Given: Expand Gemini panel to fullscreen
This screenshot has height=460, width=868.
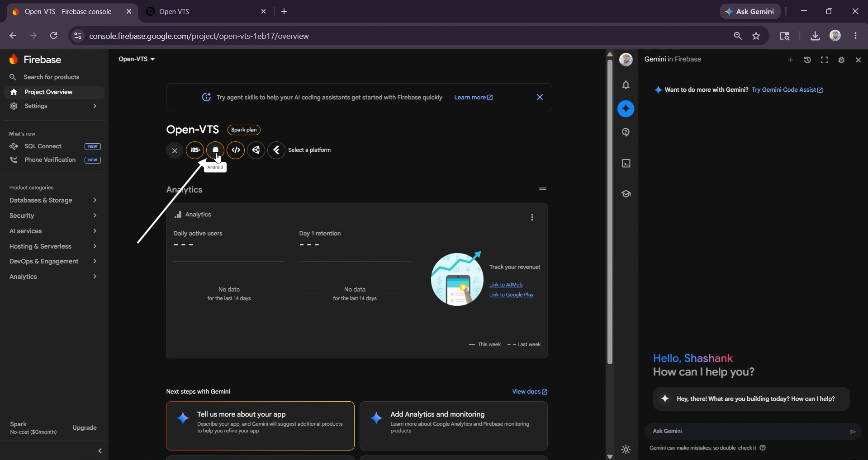Looking at the screenshot, I should click(825, 60).
